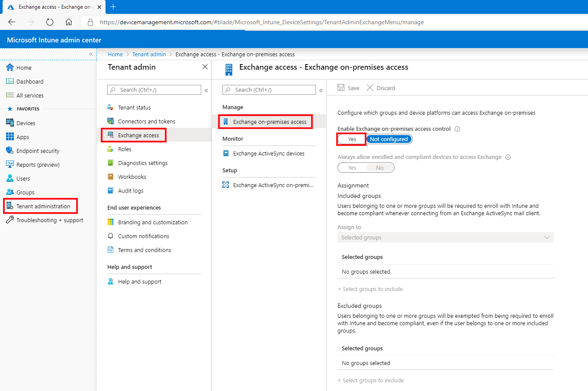Open Exchange ActiveSync devices under Monitor

[269, 153]
